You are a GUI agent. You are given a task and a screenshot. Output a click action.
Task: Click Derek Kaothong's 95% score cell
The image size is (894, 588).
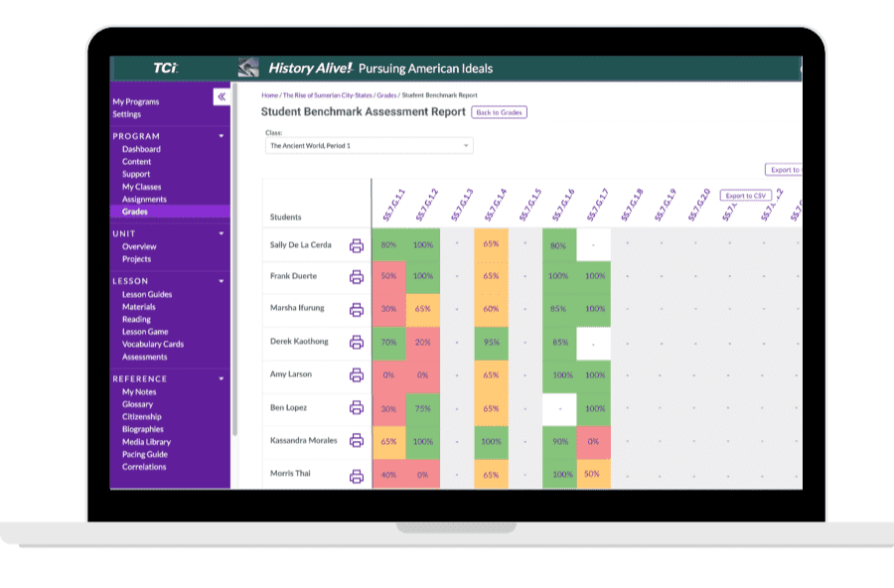(x=492, y=343)
